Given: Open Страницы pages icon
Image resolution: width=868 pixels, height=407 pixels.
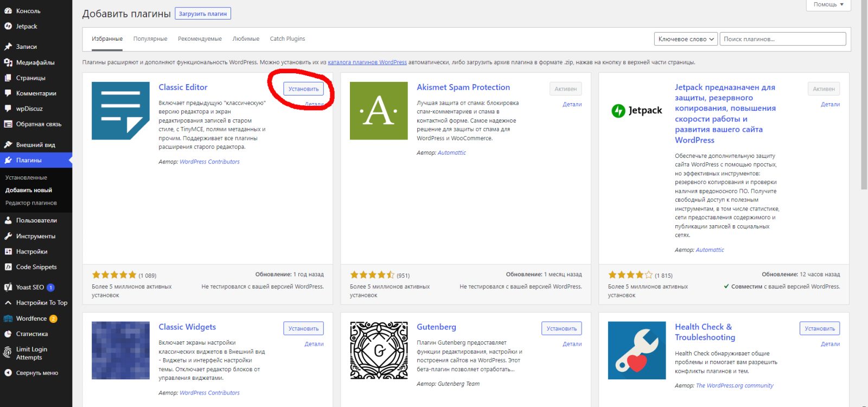Looking at the screenshot, I should (8, 78).
